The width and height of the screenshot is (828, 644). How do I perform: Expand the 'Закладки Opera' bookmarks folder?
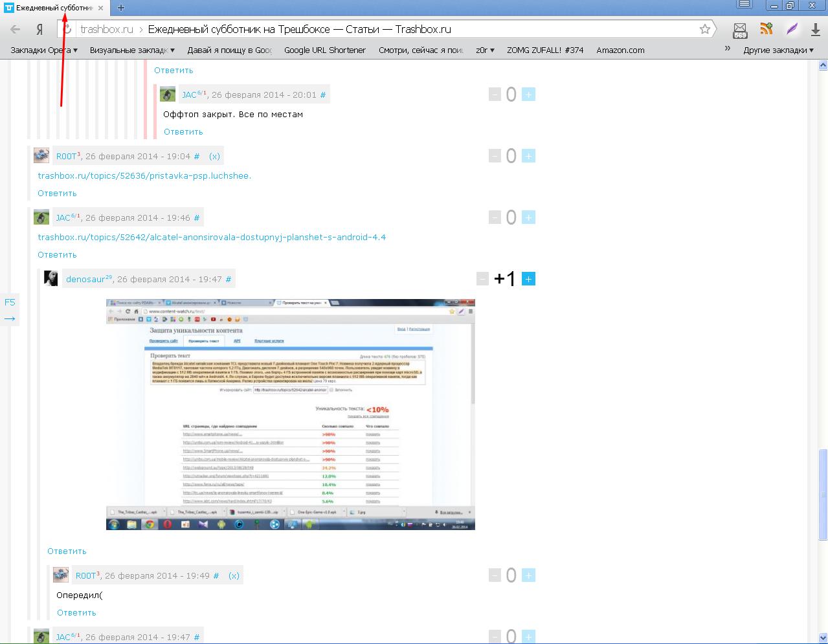point(44,50)
